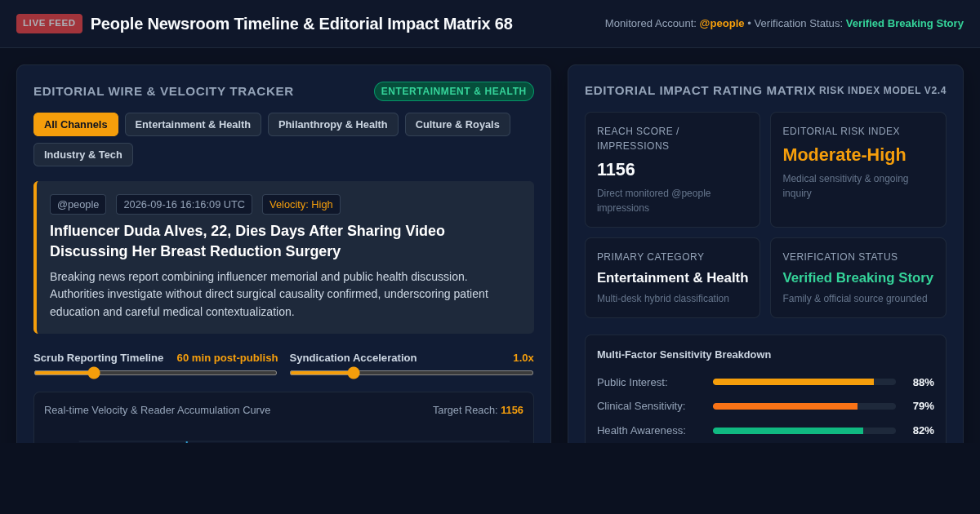This screenshot has height=514, width=980.
Task: Click the Entertainment & Health category badge
Action: point(454,91)
